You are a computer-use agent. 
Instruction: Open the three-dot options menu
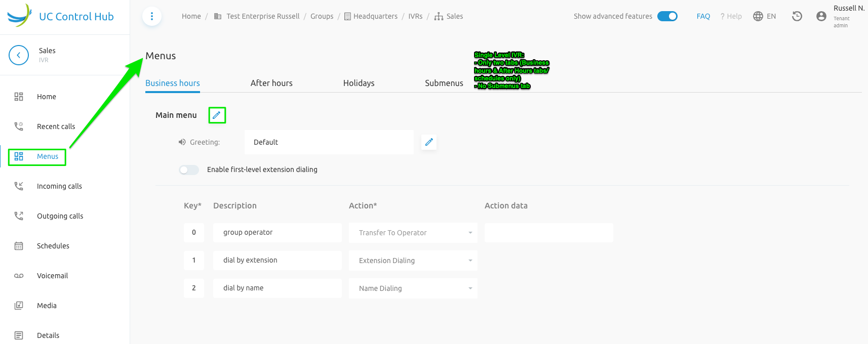click(152, 16)
